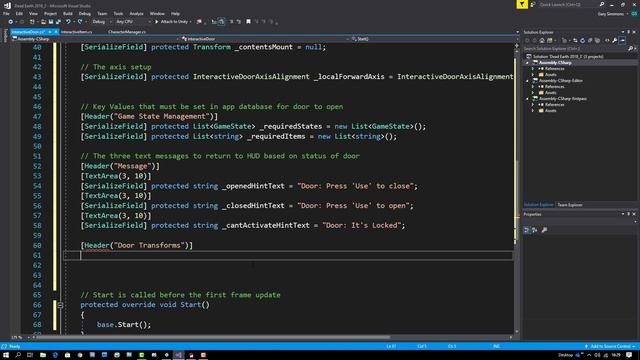
Task: Expand References under Assembly-CSharp-Editor
Action: click(x=533, y=87)
